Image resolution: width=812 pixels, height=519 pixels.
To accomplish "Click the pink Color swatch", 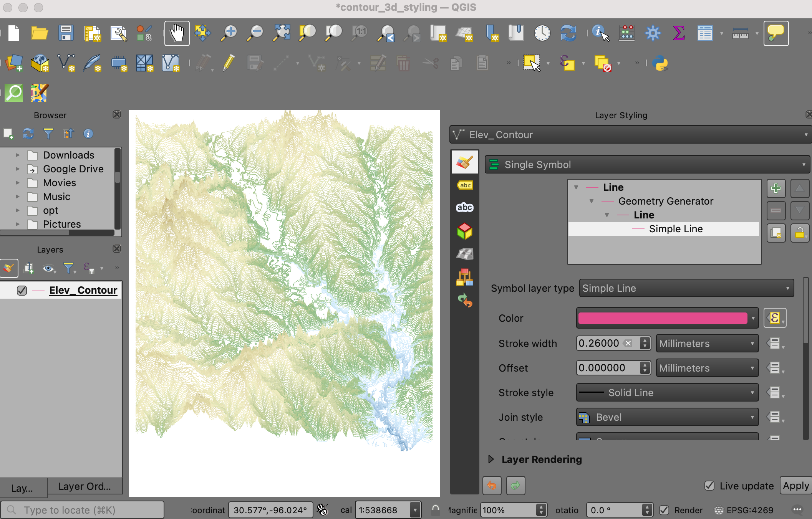I will pyautogui.click(x=663, y=318).
